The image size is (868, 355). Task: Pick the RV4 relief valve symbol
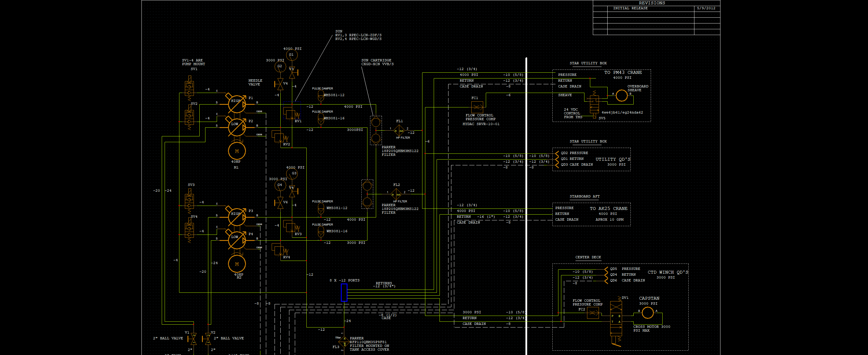[x=280, y=249]
